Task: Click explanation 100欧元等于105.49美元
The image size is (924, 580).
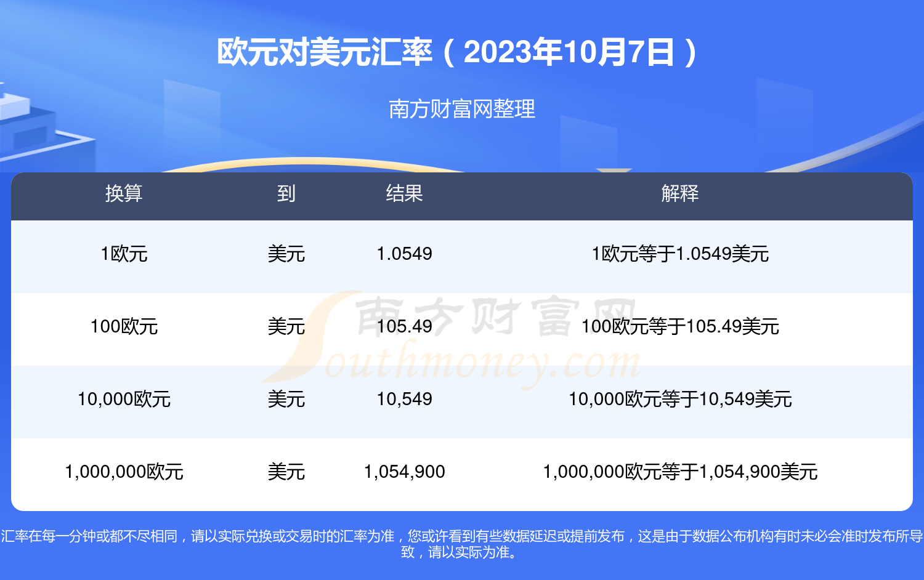Action: (x=680, y=326)
